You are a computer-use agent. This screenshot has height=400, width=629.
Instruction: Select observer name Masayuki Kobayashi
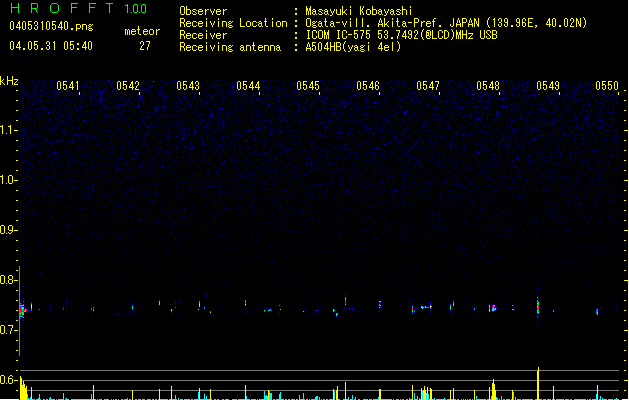tap(359, 11)
